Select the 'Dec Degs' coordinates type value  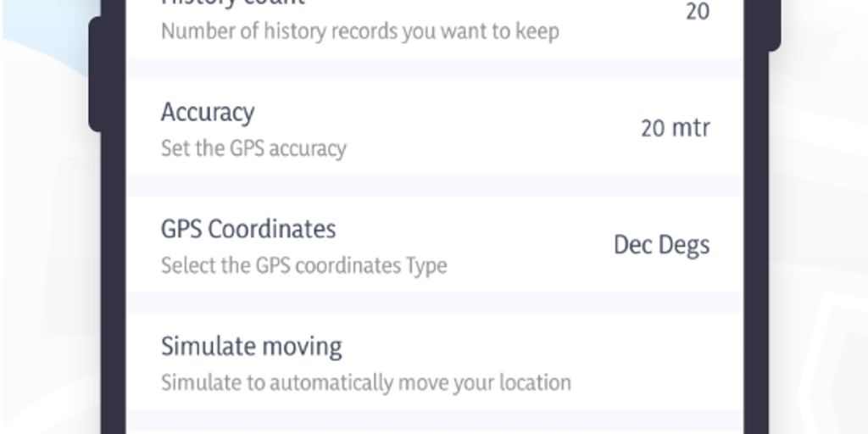pos(661,245)
